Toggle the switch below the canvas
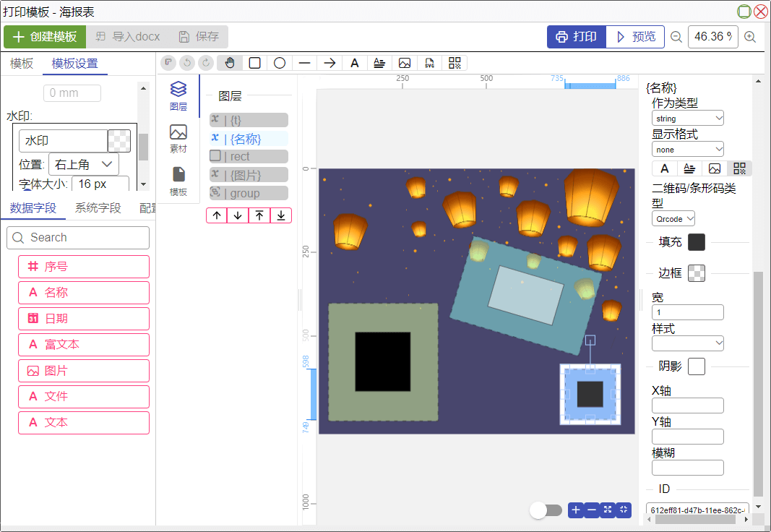Image resolution: width=771 pixels, height=532 pixels. [546, 510]
